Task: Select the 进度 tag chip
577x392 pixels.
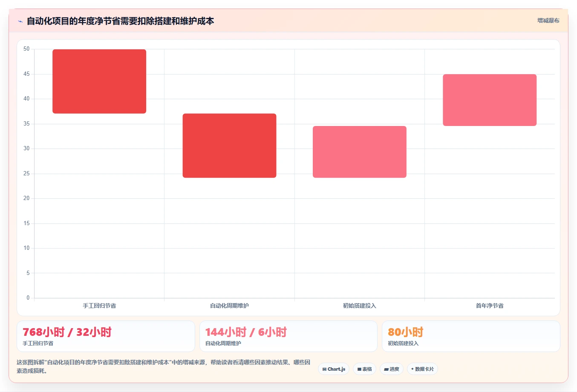Action: pyautogui.click(x=392, y=369)
